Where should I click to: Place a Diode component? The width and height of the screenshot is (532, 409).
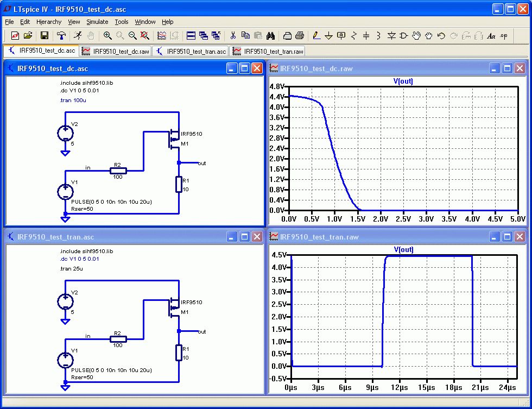click(x=391, y=36)
